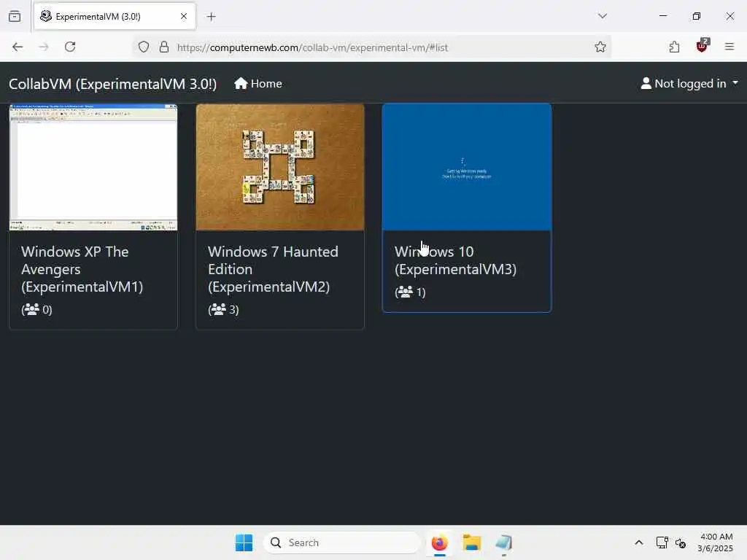The image size is (747, 560).
Task: Click the taskbar Search box
Action: point(341,542)
